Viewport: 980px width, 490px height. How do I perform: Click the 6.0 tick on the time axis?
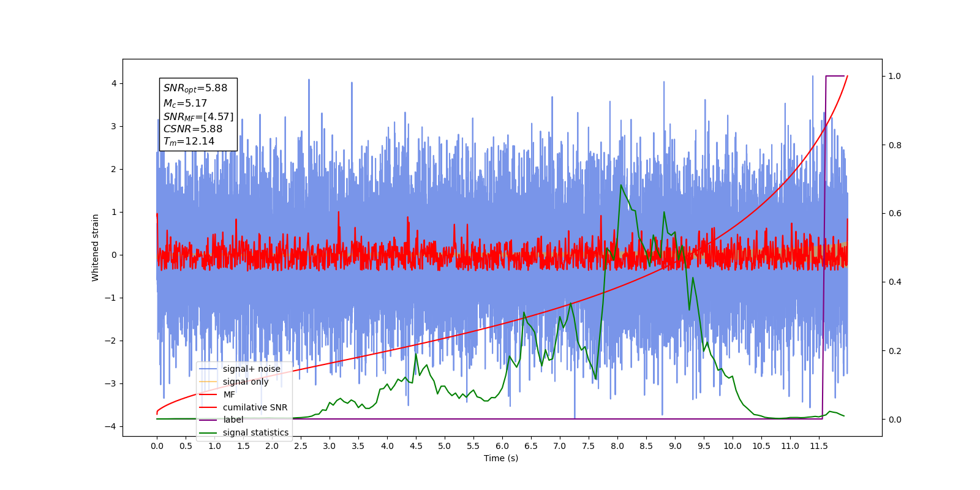pyautogui.click(x=502, y=446)
